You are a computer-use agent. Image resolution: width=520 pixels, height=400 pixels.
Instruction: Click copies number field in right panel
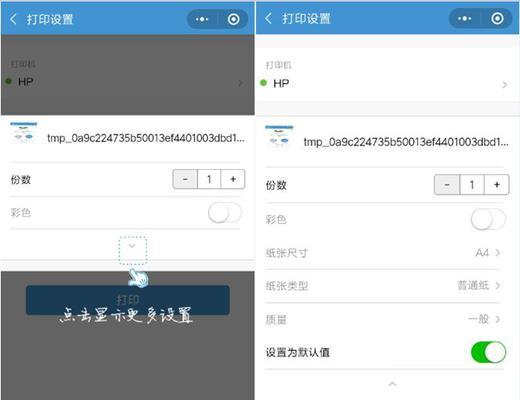[x=472, y=184]
